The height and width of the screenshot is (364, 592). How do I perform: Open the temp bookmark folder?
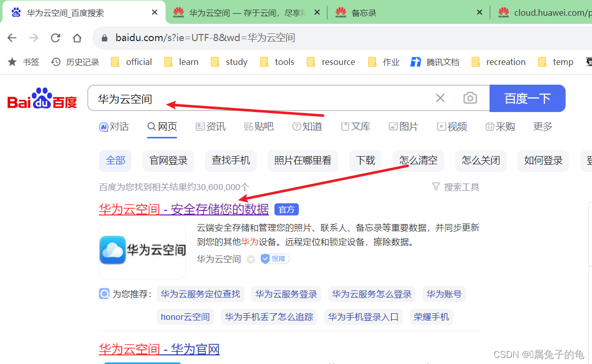tap(555, 62)
